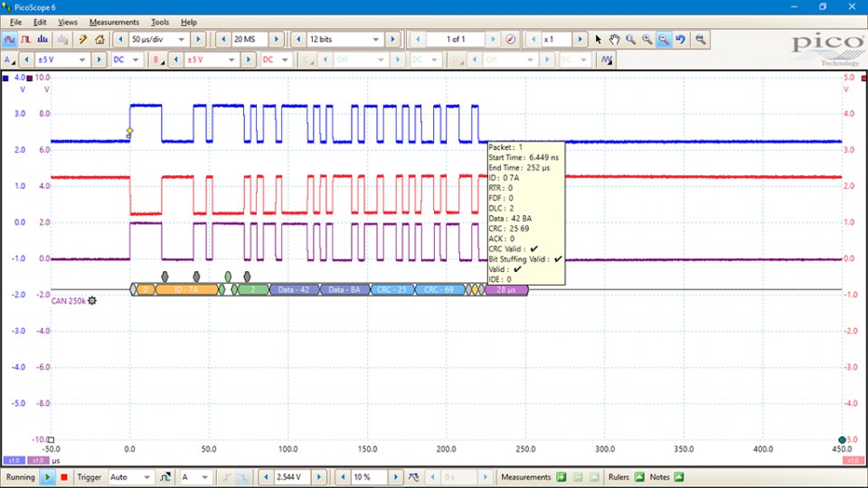Click the Home display icon
The height and width of the screenshot is (488, 868).
coord(99,40)
